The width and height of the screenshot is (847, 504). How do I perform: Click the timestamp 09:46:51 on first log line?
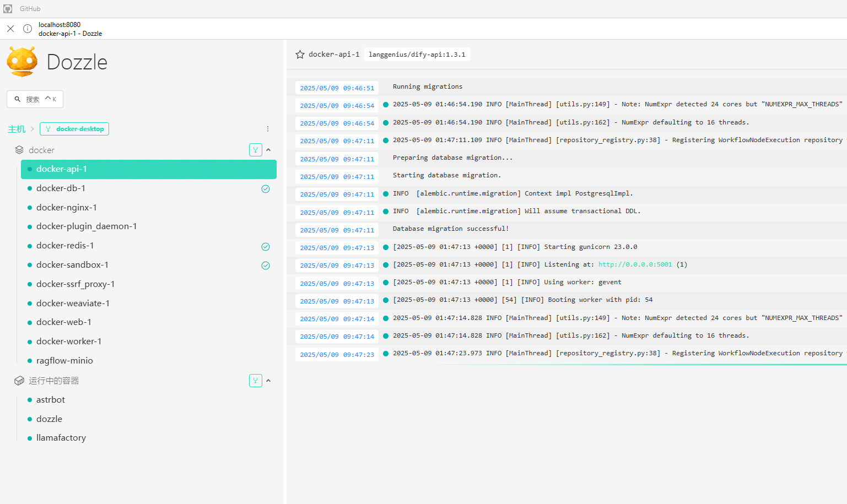click(x=337, y=88)
